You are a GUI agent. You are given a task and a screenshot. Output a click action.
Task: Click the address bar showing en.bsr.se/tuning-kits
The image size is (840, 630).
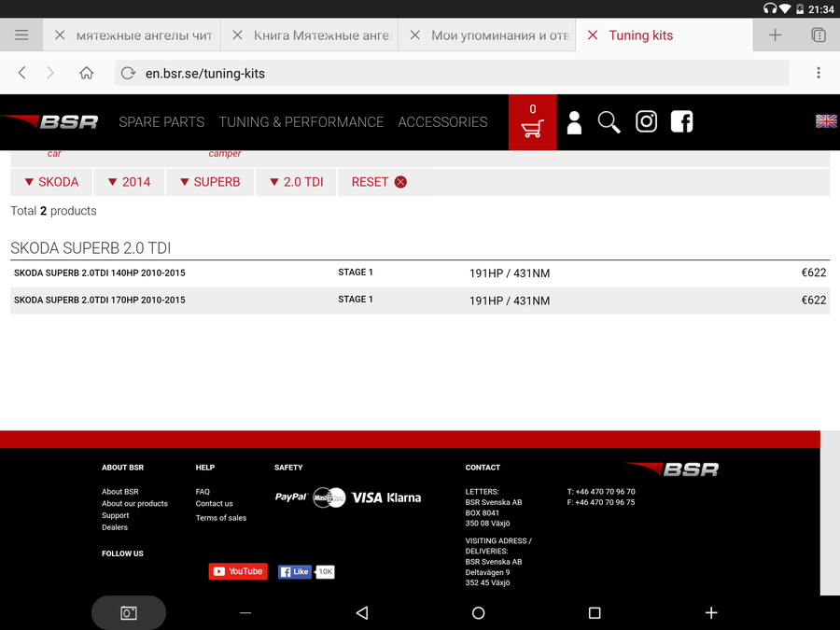[x=452, y=73]
